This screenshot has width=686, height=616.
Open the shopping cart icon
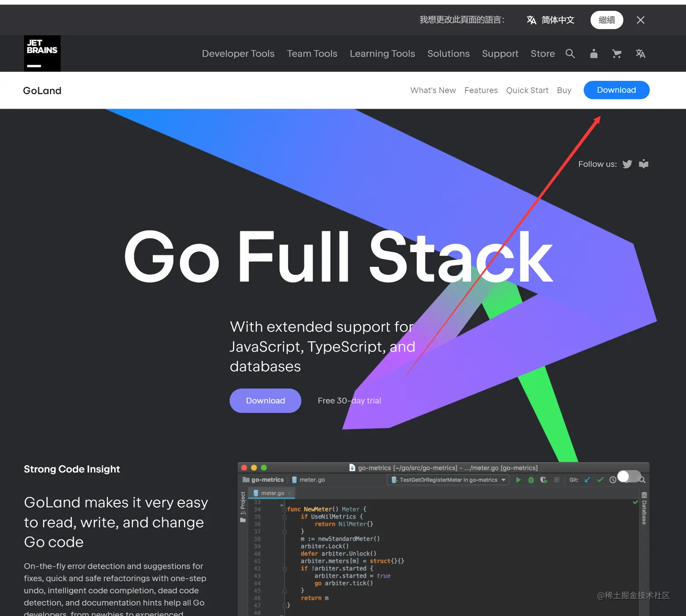tap(617, 54)
